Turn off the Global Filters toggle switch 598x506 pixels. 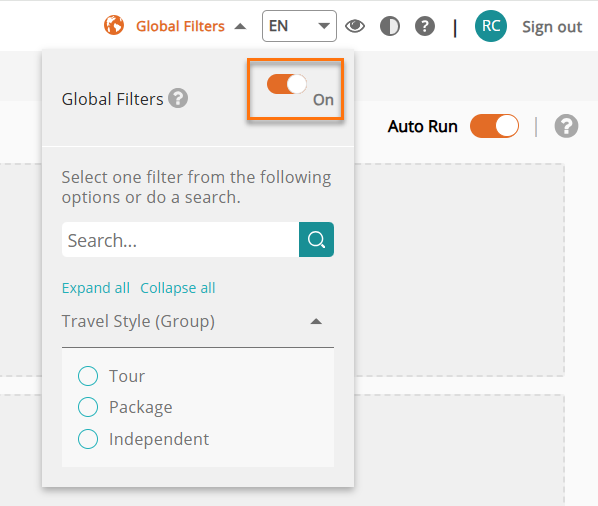287,84
